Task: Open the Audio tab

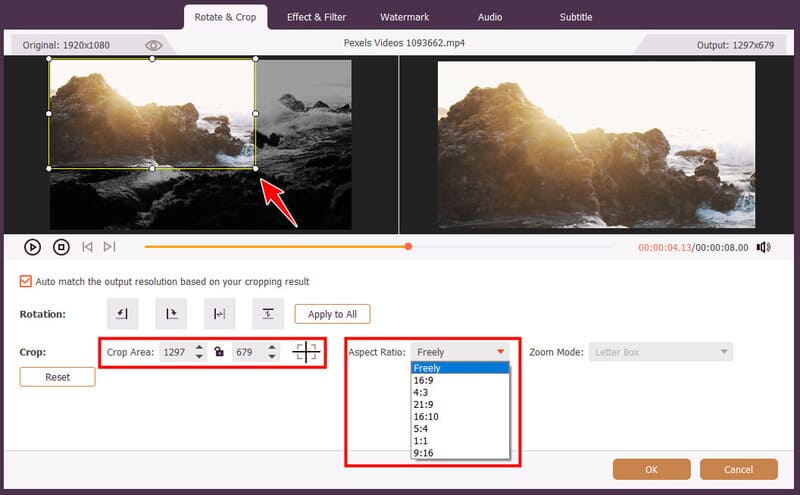Action: click(490, 17)
